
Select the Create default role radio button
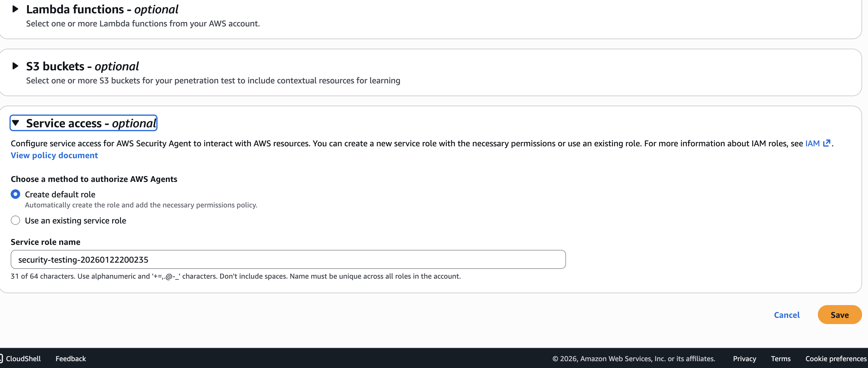[x=15, y=194]
